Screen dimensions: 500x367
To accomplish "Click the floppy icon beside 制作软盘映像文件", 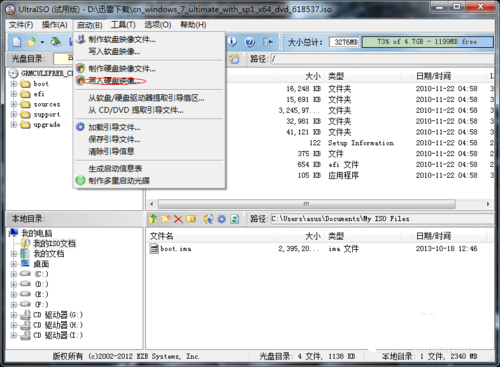I will [81, 39].
